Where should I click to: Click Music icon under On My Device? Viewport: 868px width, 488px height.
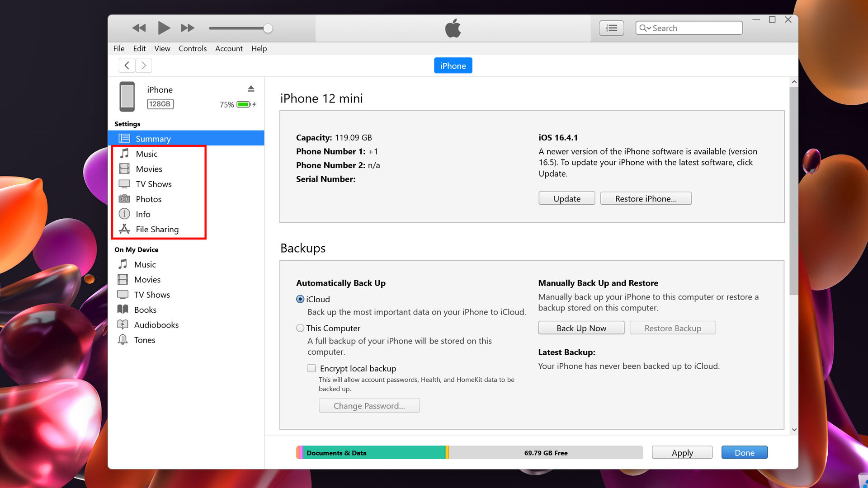tap(123, 264)
